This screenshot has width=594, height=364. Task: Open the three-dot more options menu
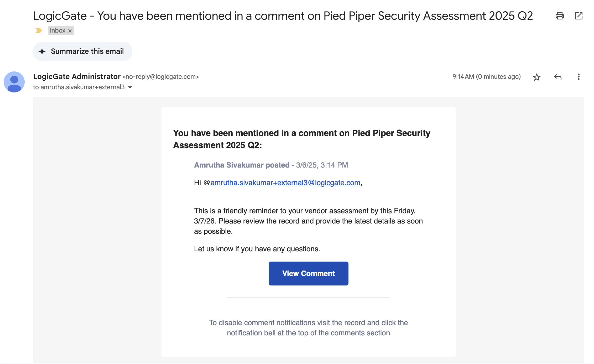click(579, 77)
